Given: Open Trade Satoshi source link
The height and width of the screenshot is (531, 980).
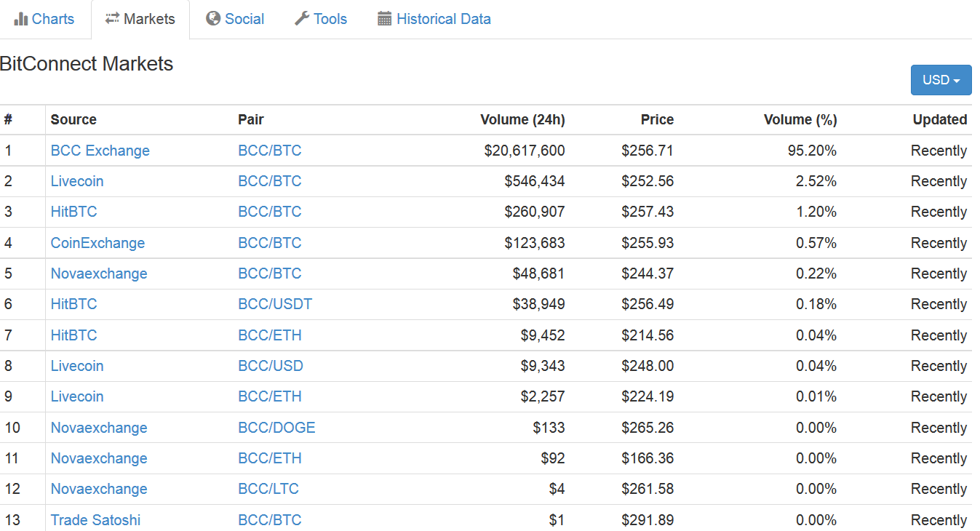Looking at the screenshot, I should point(96,520).
